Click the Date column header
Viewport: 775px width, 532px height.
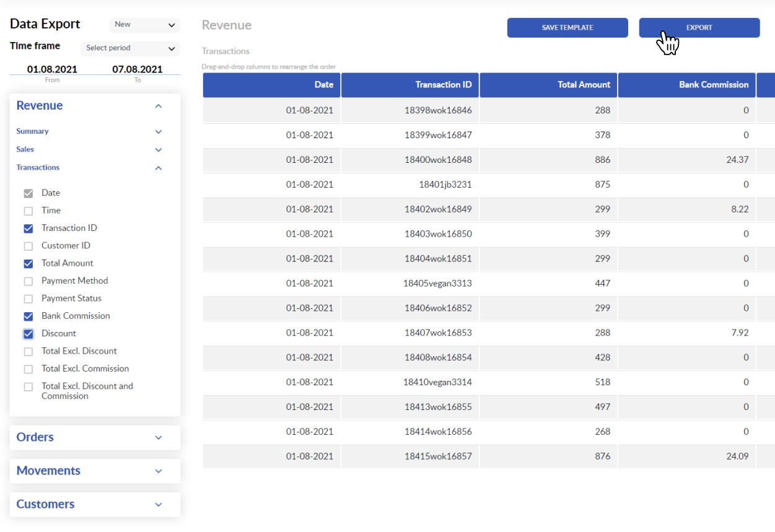pos(271,85)
